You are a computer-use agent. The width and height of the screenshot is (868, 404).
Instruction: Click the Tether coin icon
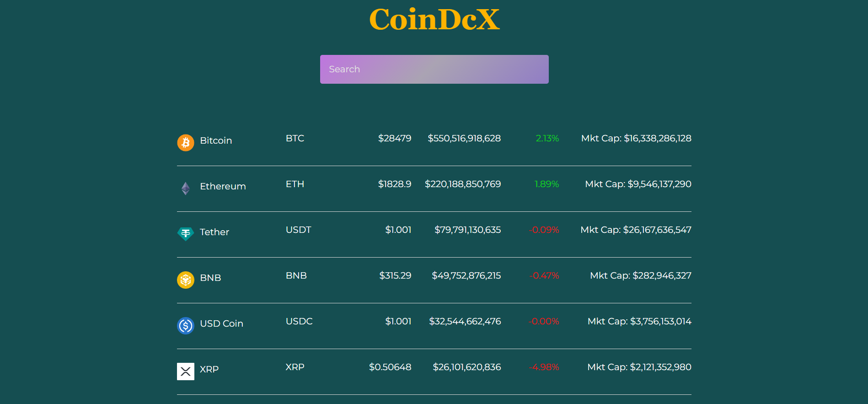tap(186, 234)
